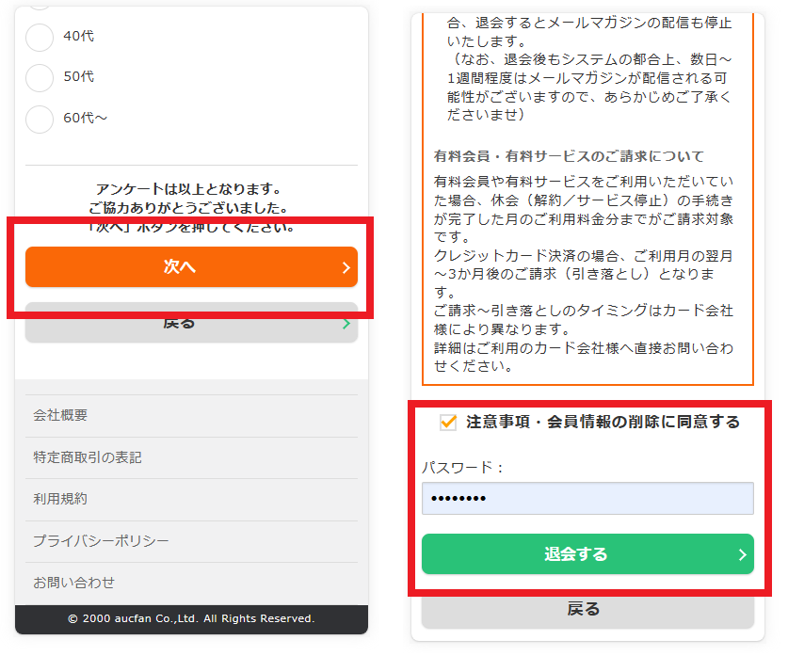Click the パスワード input field
Image resolution: width=788 pixels, height=672 pixels.
click(x=587, y=497)
